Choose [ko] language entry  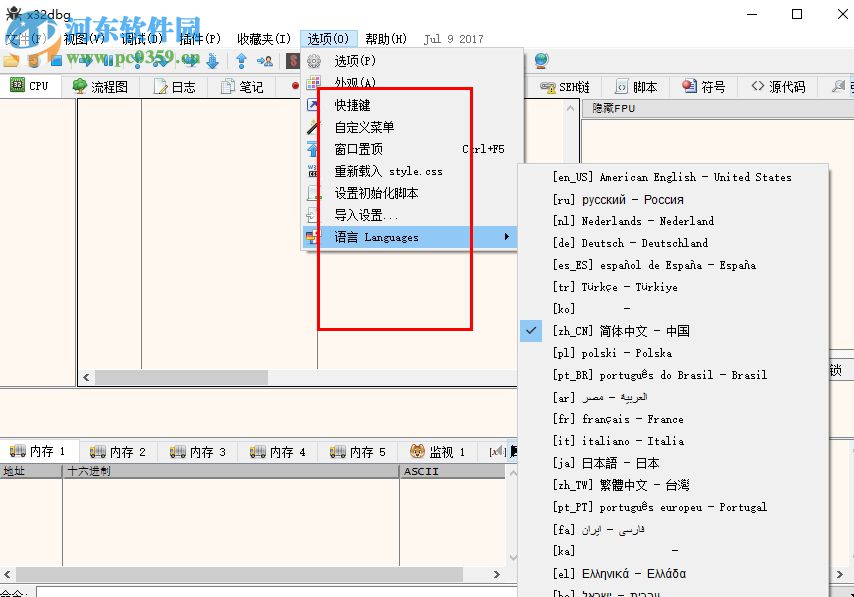(x=673, y=308)
